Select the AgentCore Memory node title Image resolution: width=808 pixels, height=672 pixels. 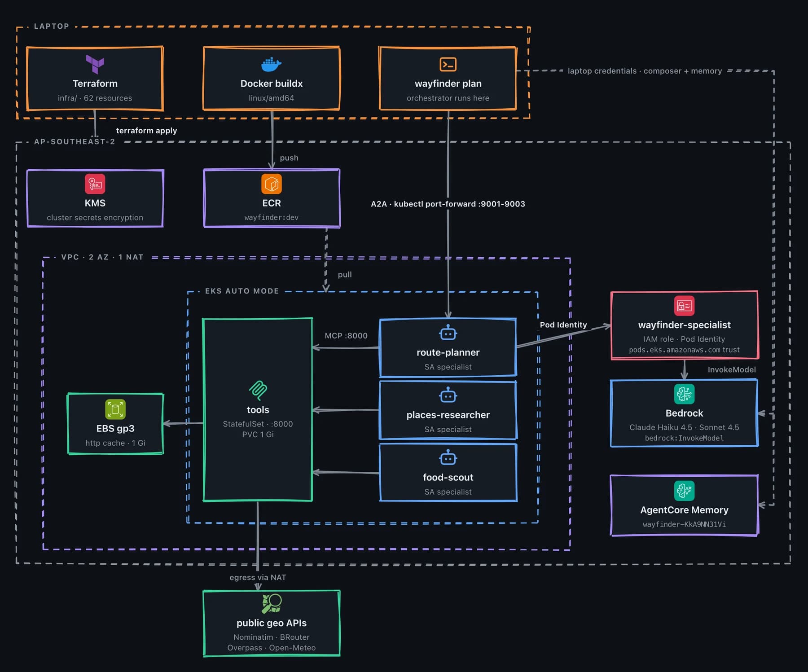pyautogui.click(x=684, y=510)
